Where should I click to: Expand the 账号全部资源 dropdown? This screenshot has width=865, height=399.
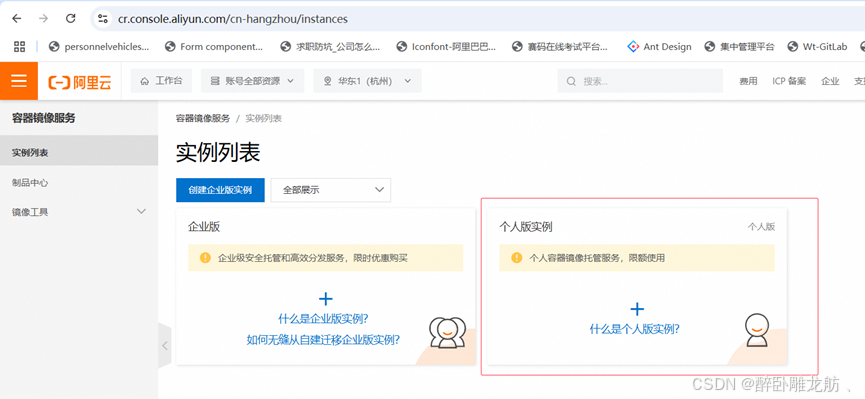click(x=253, y=81)
